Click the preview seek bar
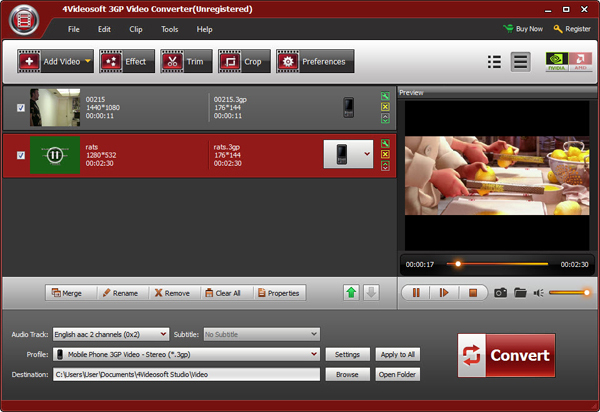Image resolution: width=600 pixels, height=412 pixels. point(497,264)
